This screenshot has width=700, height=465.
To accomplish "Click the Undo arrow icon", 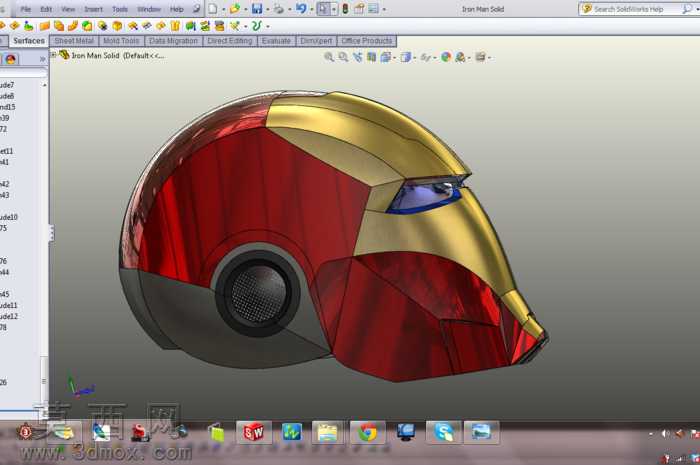I will pos(301,8).
